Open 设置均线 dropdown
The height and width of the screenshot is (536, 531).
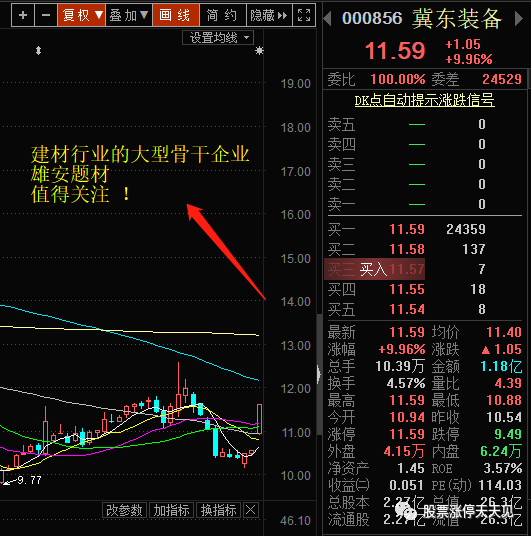[218, 38]
